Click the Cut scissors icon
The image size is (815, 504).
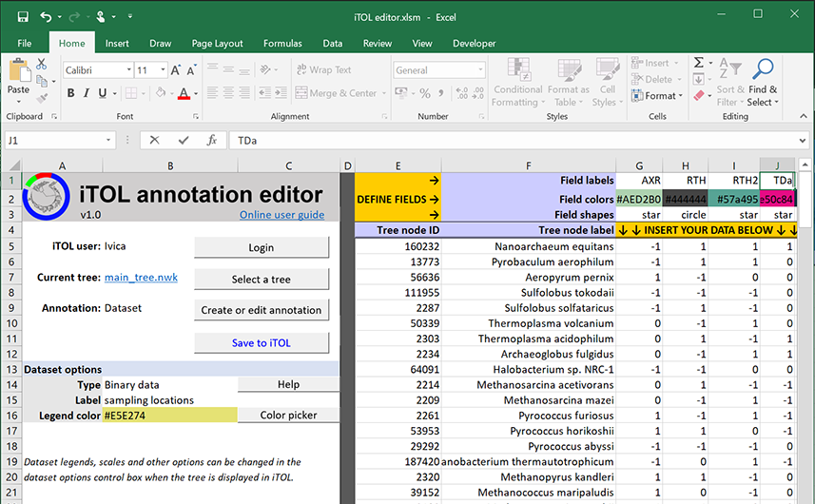[42, 64]
